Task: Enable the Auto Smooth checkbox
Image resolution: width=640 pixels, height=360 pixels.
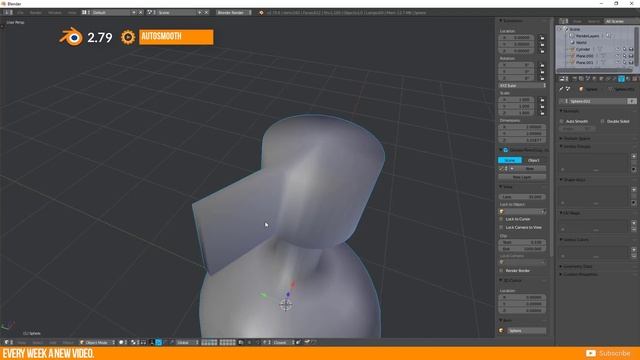Action: pyautogui.click(x=562, y=121)
